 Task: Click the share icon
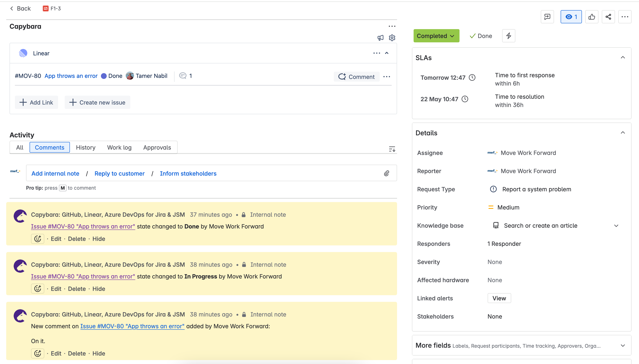click(608, 17)
